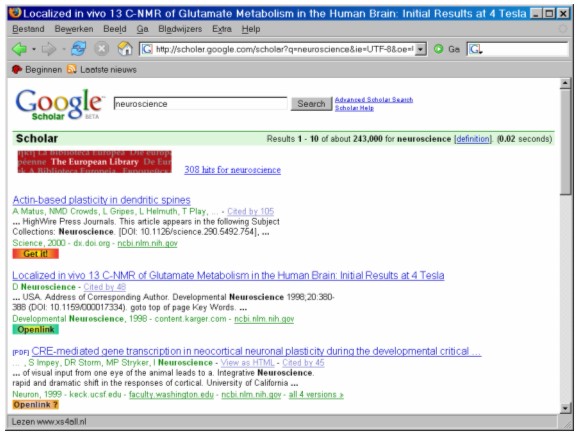Screen dimensions: 580x439
Task: Click the Google icon in the toolbar search box
Action: tap(475, 49)
